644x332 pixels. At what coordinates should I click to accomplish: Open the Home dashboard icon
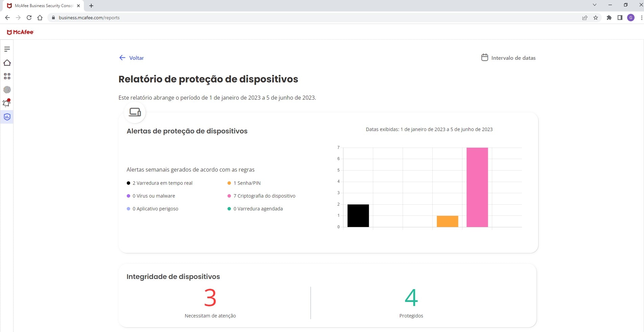point(7,62)
